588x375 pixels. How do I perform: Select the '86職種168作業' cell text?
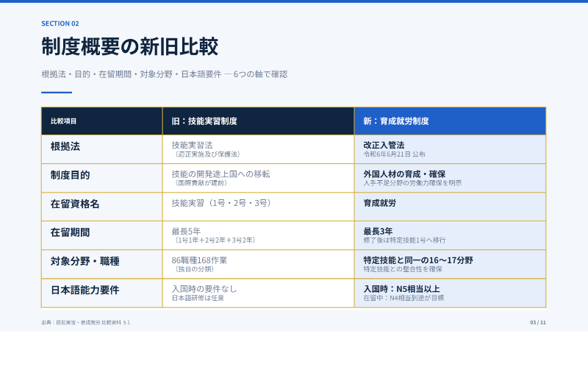pos(199,260)
